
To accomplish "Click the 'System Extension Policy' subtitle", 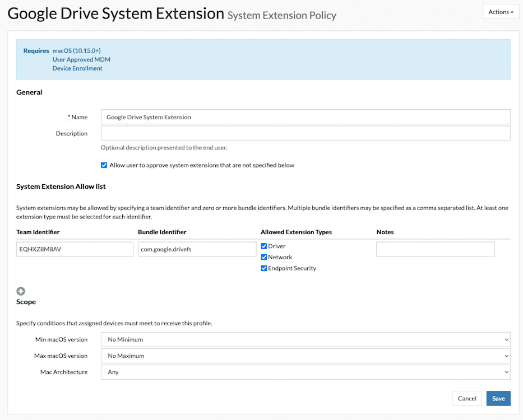I will coord(282,15).
